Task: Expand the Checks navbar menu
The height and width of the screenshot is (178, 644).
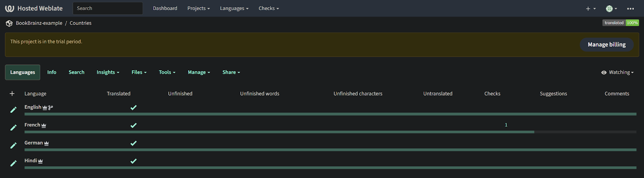Action: coord(268,8)
